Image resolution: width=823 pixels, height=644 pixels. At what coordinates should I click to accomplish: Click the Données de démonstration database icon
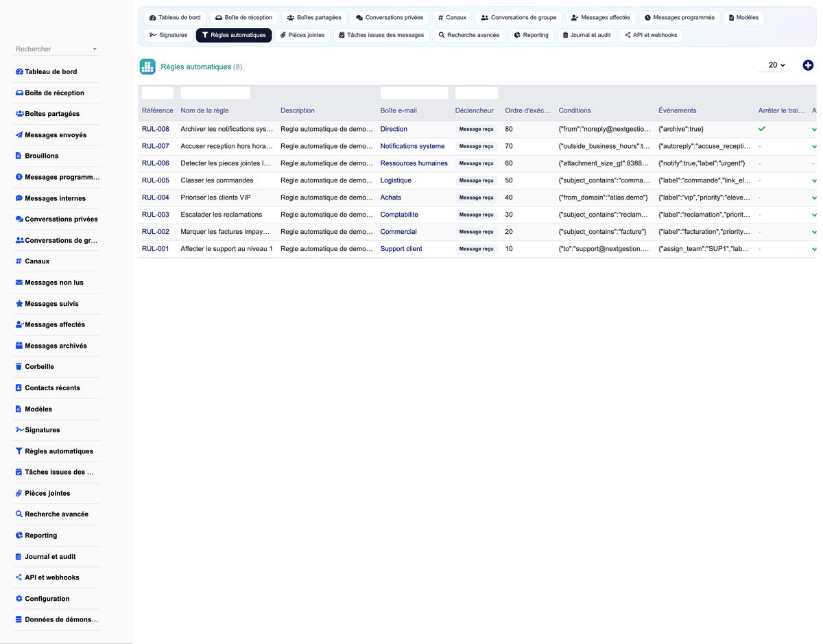(19, 619)
